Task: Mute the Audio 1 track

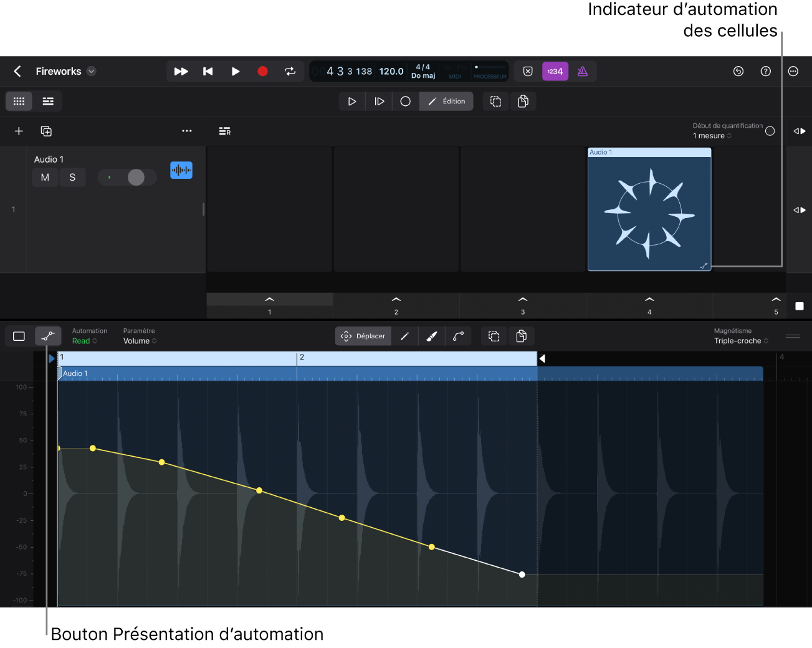Action: coord(45,178)
